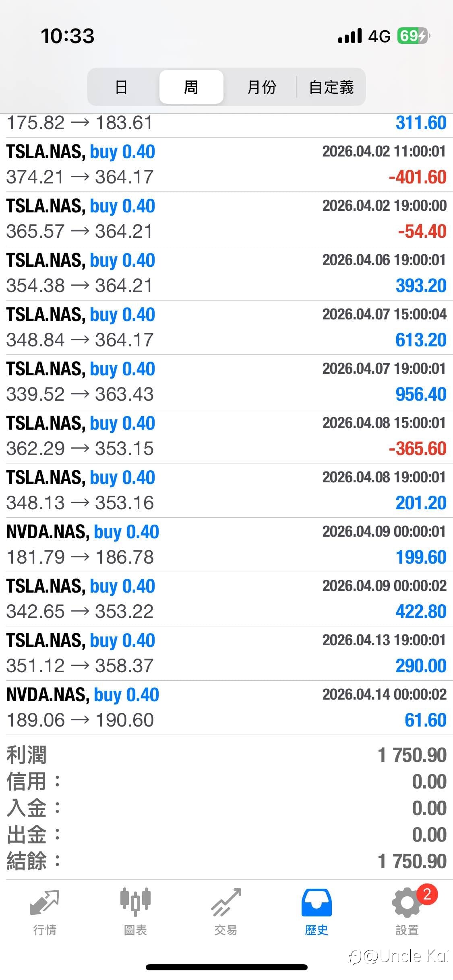Viewport: 453px width, 980px height.
Task: Tap the battery status indicator
Action: click(x=413, y=36)
